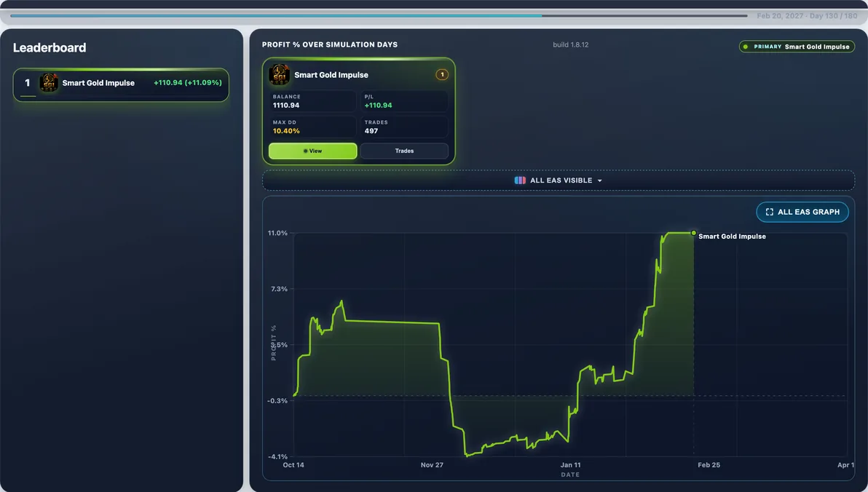Click the Smart Gold Impulse leaderboard avatar icon

(x=49, y=82)
